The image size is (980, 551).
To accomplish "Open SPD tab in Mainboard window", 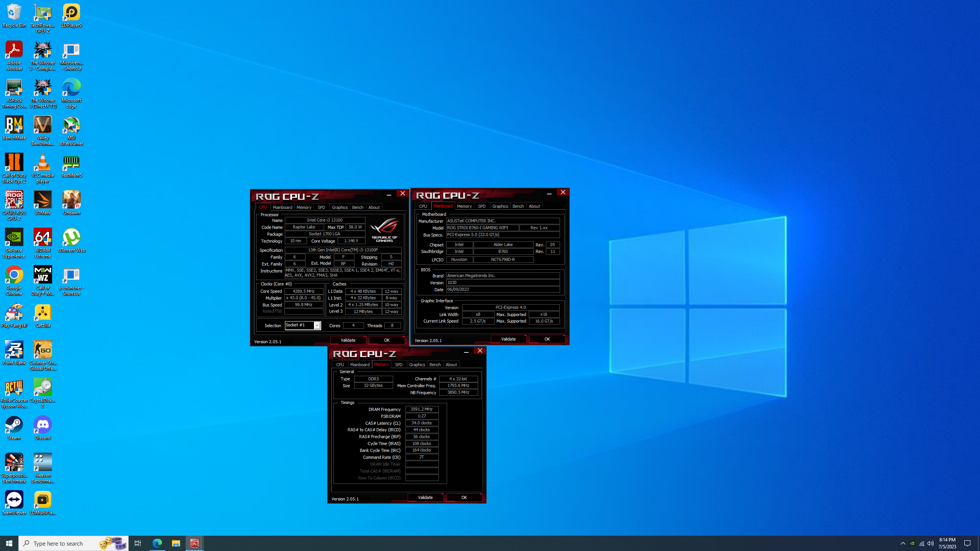I will click(x=482, y=206).
